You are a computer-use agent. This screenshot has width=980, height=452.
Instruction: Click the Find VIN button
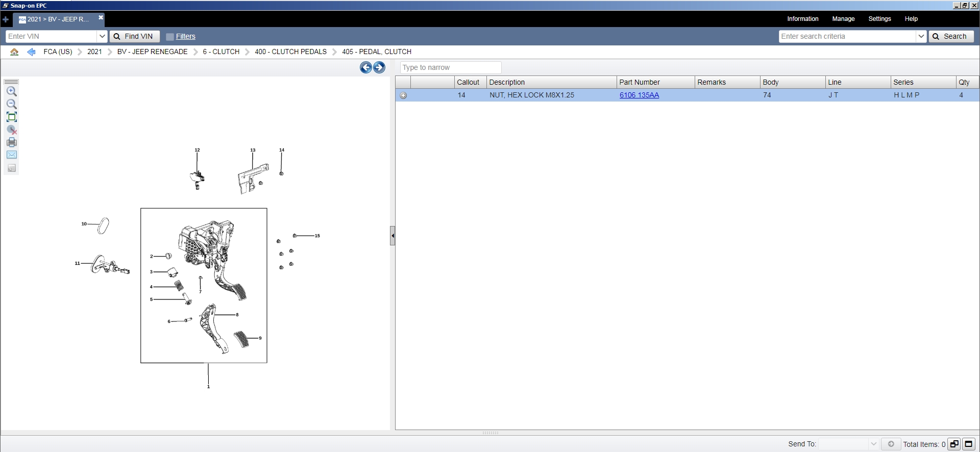coord(134,36)
